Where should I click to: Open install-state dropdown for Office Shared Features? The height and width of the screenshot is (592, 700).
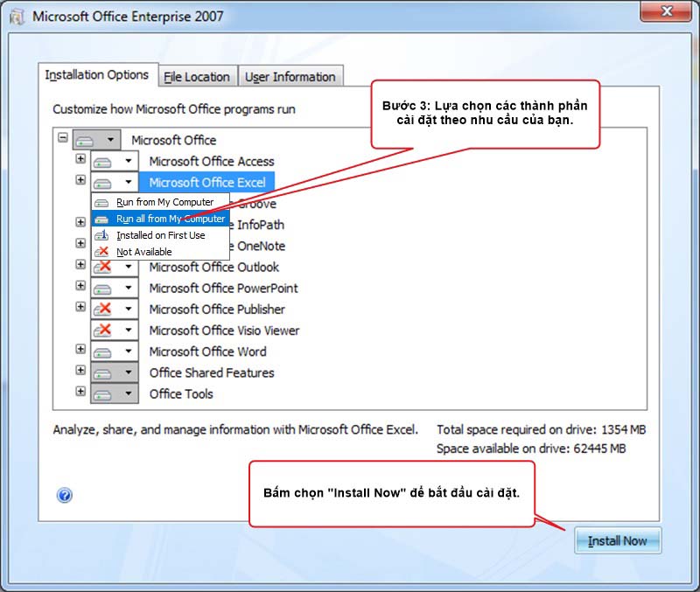[x=128, y=372]
